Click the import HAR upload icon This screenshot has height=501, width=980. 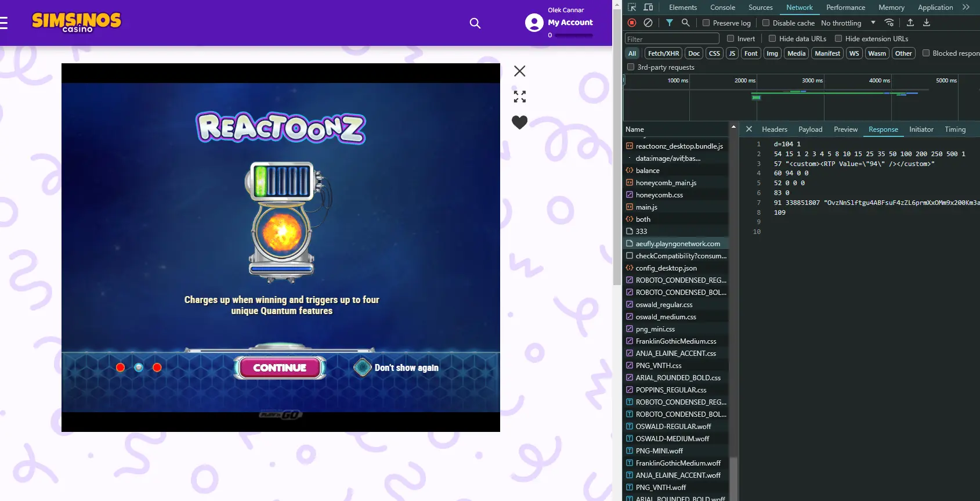coord(910,23)
